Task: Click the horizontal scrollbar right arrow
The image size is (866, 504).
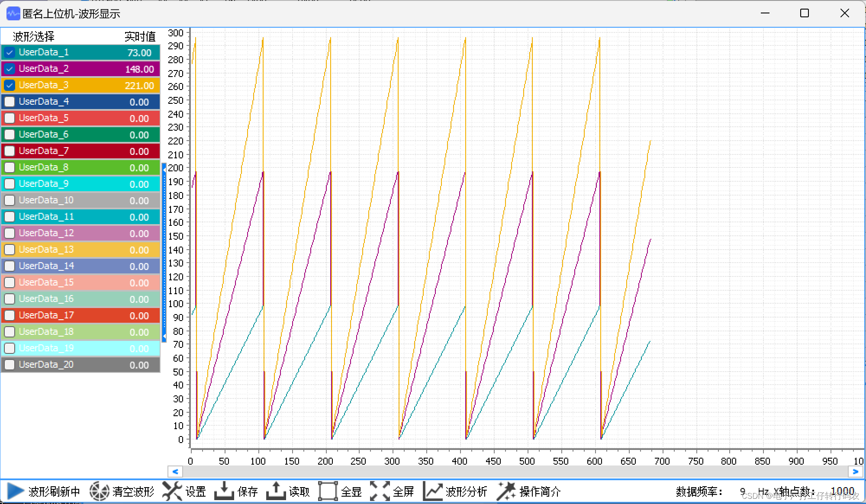Action: (855, 472)
